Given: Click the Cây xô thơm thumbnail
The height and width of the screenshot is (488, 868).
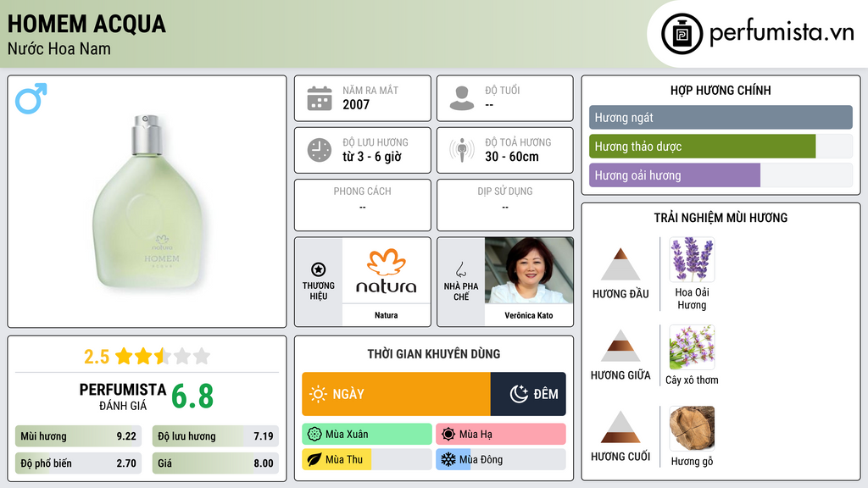Looking at the screenshot, I should tap(692, 347).
